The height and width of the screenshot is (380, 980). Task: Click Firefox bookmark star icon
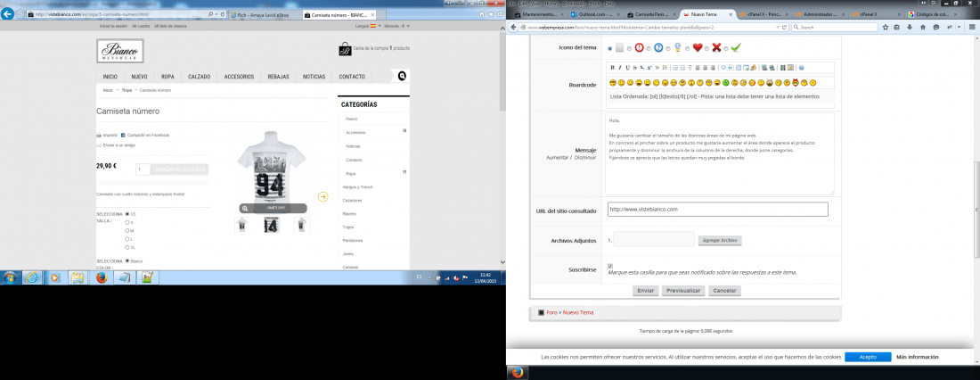click(x=885, y=28)
